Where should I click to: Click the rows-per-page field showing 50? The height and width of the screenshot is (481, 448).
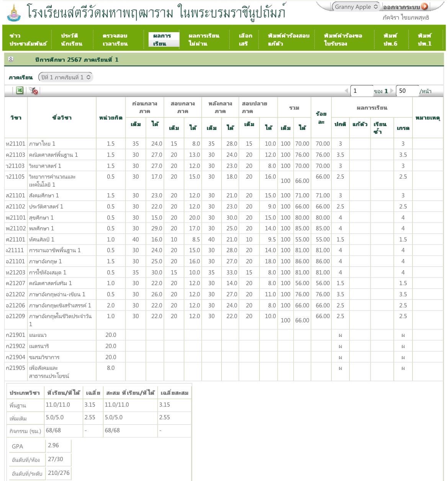click(407, 91)
